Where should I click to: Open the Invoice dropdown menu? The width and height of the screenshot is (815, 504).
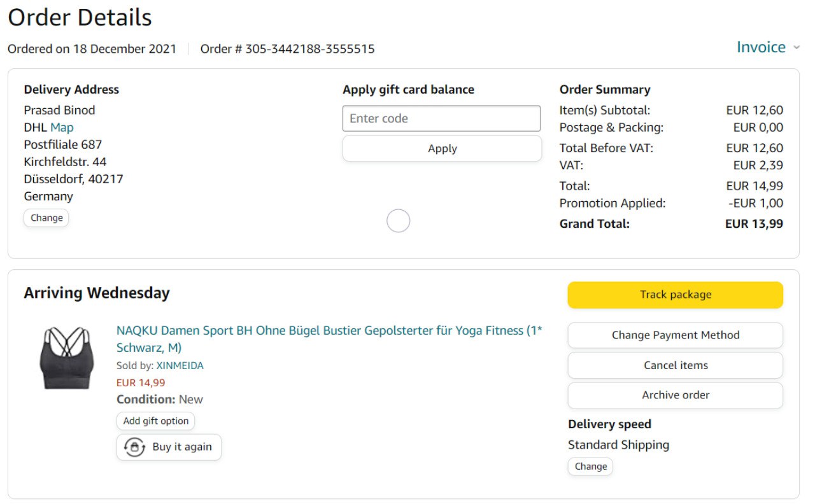761,48
